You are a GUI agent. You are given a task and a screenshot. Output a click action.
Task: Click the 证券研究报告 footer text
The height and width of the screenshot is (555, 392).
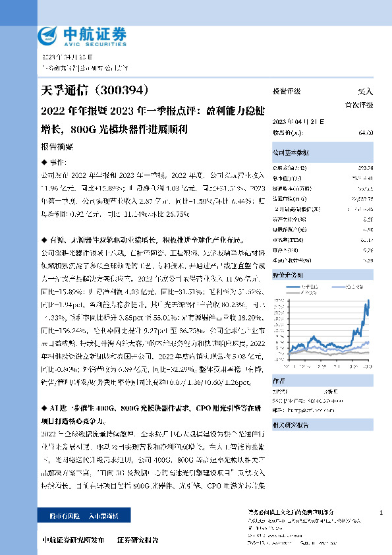pos(138,540)
